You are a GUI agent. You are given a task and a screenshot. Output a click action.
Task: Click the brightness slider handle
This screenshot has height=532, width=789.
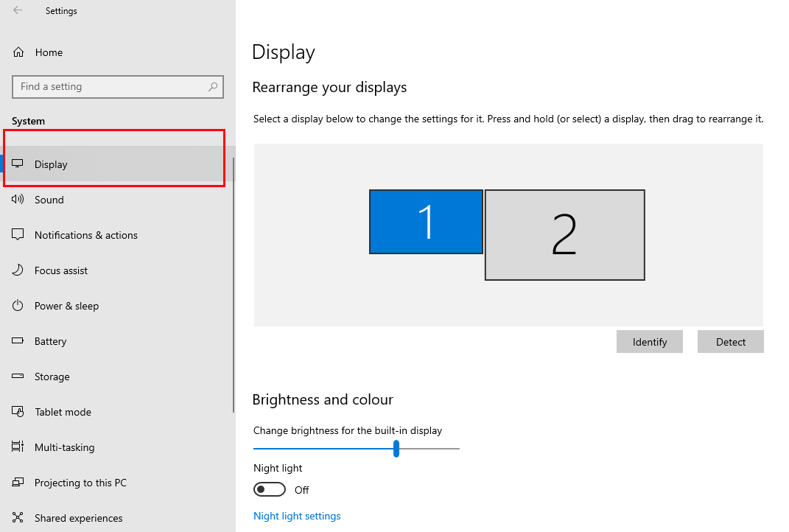(396, 449)
